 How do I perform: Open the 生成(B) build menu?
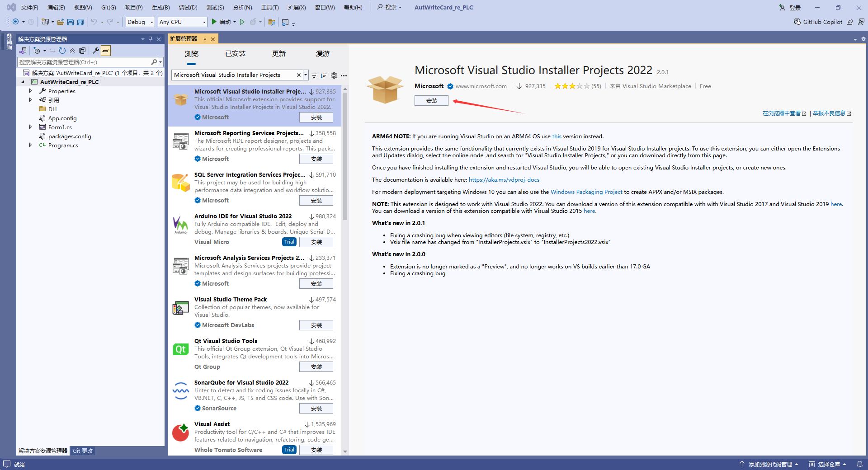point(160,7)
